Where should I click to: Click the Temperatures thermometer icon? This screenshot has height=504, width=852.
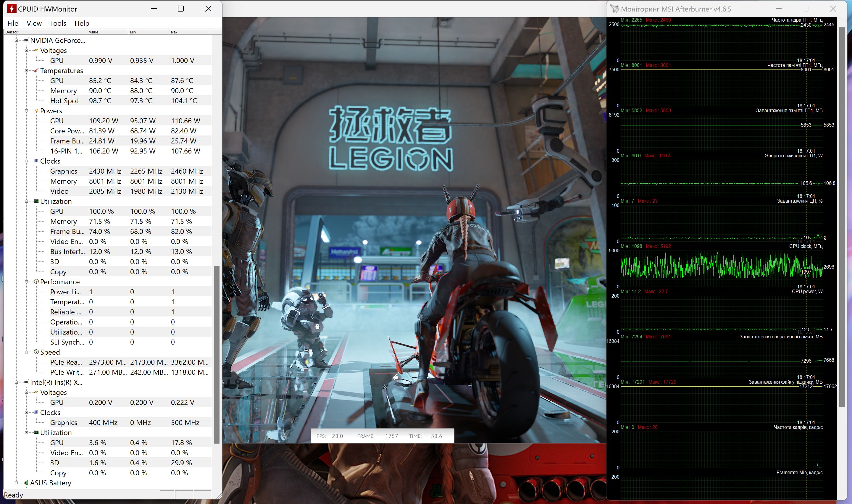pyautogui.click(x=36, y=71)
